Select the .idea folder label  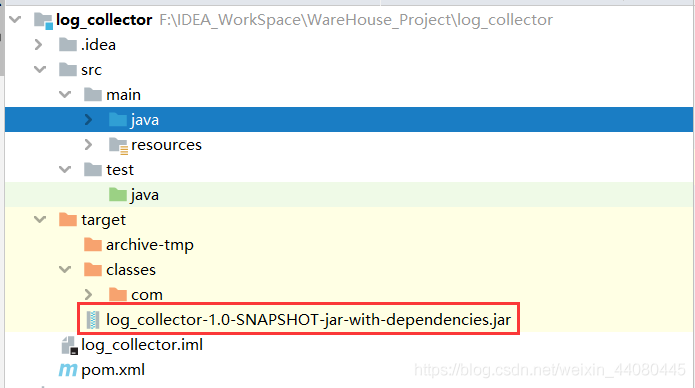(x=98, y=45)
